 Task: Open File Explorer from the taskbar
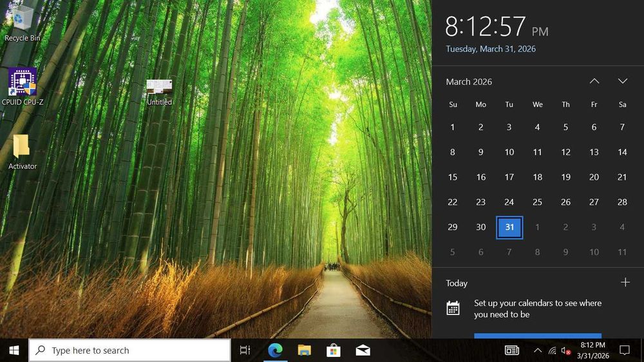click(305, 350)
